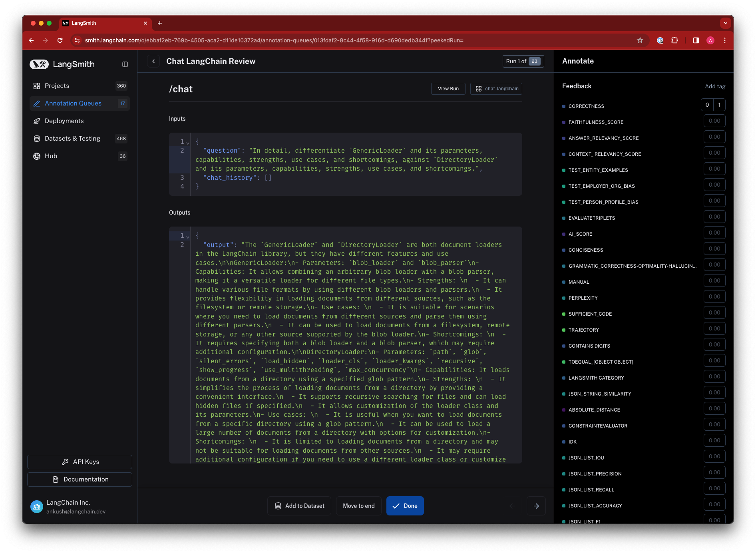Click the Hub globe icon
The image size is (756, 553).
[37, 156]
